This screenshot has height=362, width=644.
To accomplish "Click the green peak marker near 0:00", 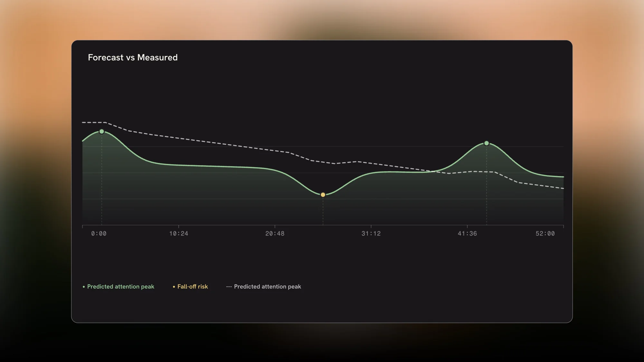I will click(x=101, y=132).
